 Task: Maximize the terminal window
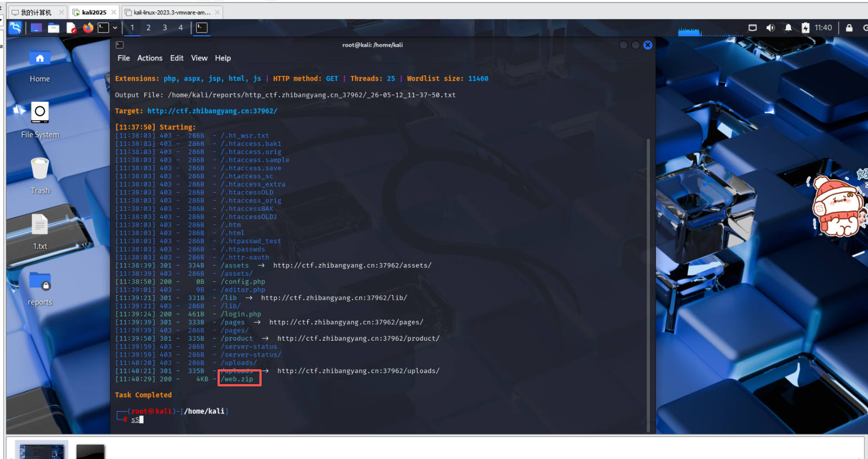(636, 45)
